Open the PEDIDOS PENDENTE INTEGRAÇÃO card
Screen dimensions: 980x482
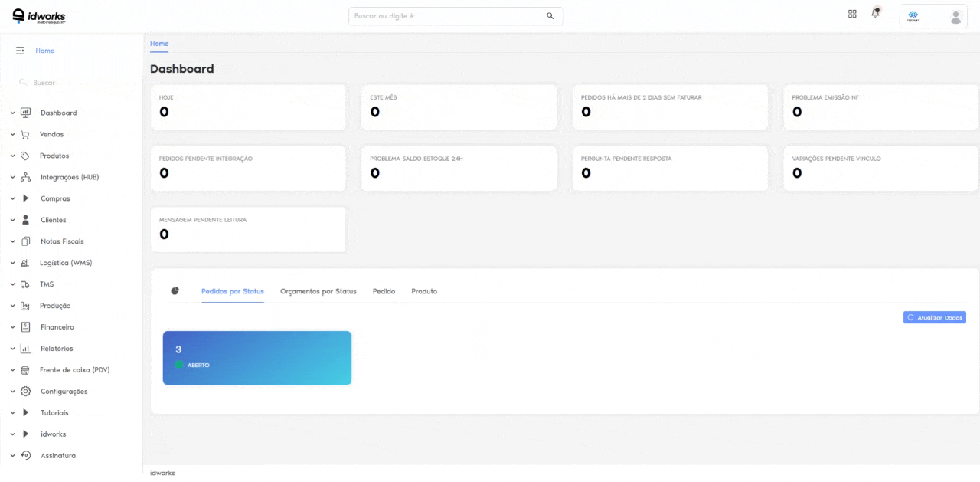pyautogui.click(x=247, y=169)
